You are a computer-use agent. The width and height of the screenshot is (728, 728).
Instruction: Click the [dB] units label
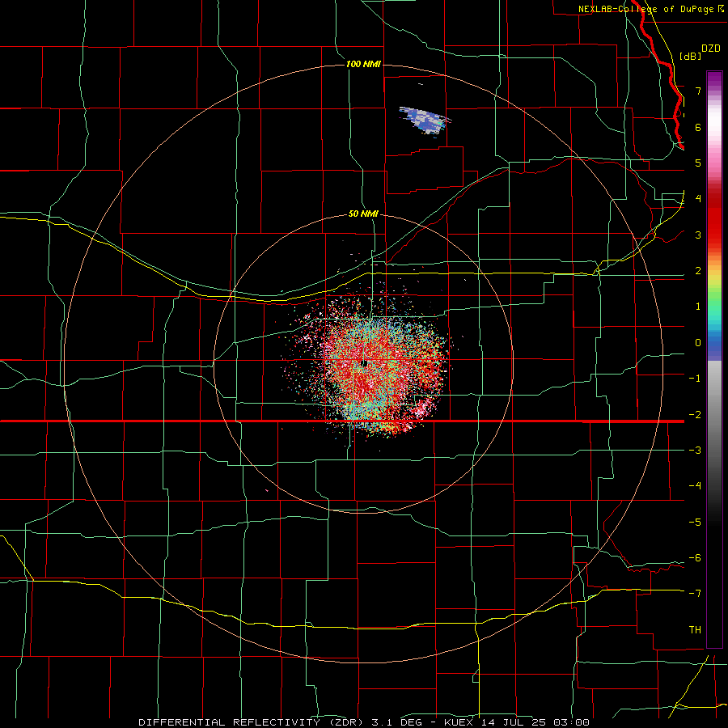pos(691,56)
